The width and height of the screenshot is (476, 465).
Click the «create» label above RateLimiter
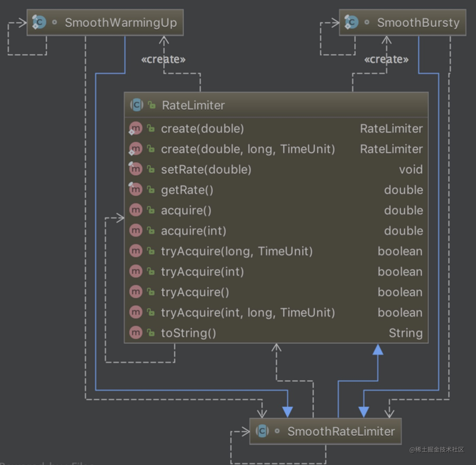[x=164, y=59]
